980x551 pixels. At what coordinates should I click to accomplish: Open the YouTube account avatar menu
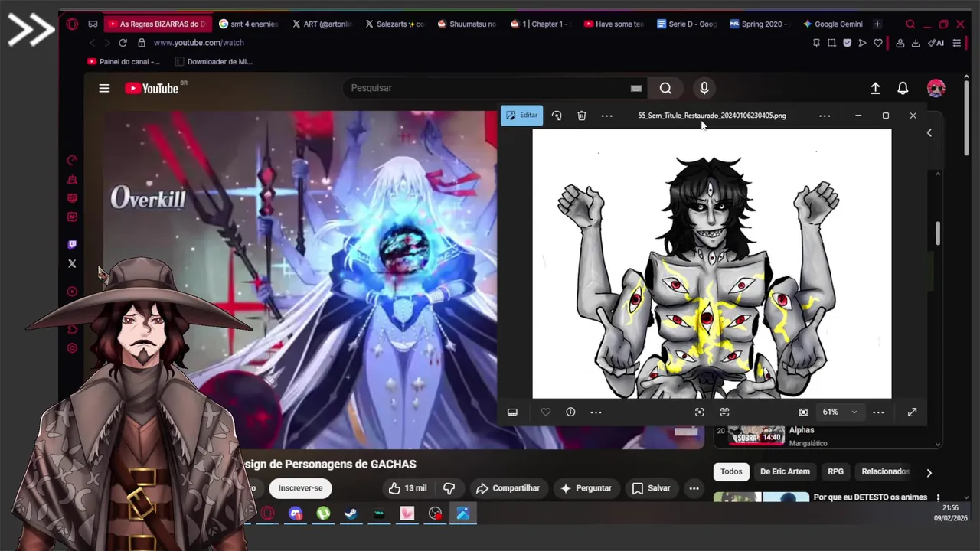936,88
